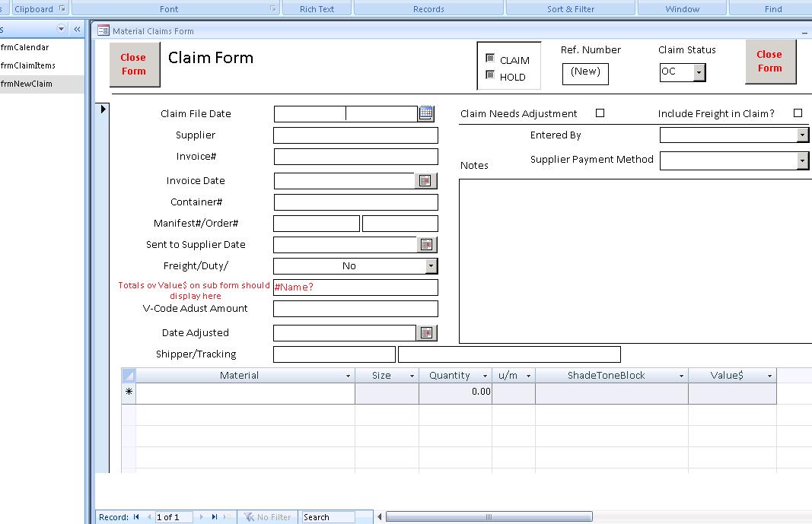Click the horizontal scrollbar at the bottom

pos(487,517)
